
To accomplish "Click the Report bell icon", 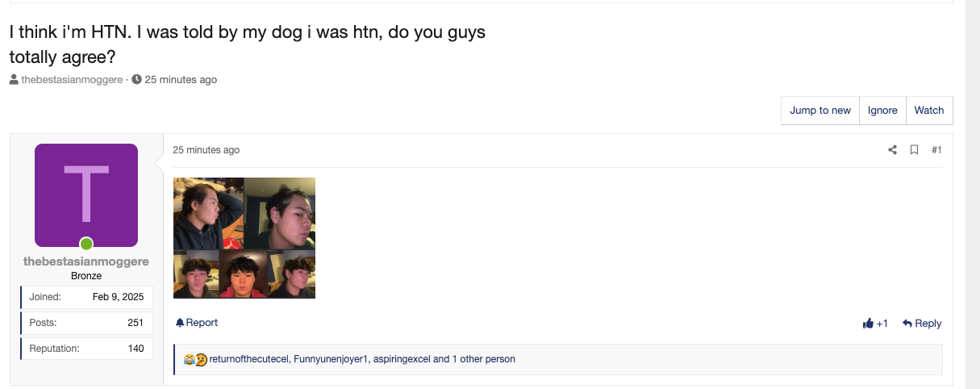I will (x=180, y=323).
